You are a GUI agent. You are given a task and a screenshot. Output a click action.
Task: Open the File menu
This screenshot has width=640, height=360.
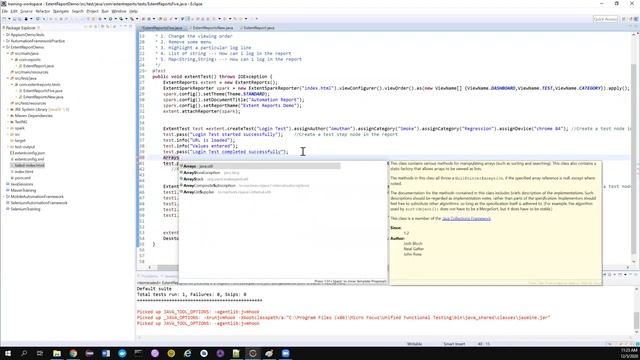[x=4, y=11]
